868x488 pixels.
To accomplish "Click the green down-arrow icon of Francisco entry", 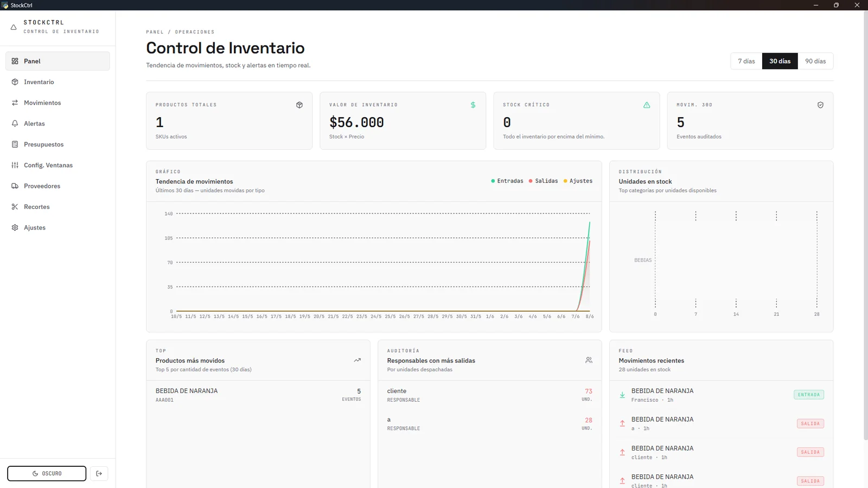I will (622, 395).
